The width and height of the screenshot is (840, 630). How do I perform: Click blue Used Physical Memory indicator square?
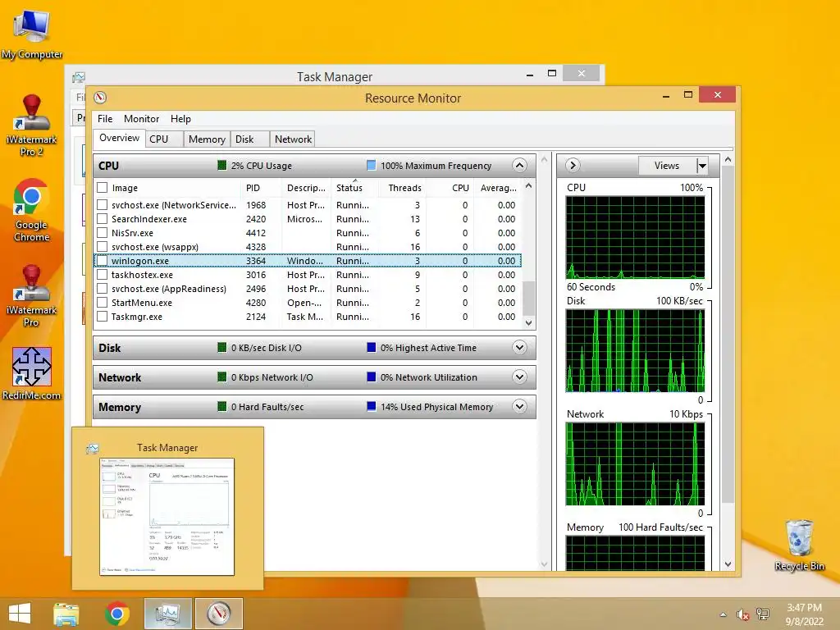pyautogui.click(x=371, y=406)
